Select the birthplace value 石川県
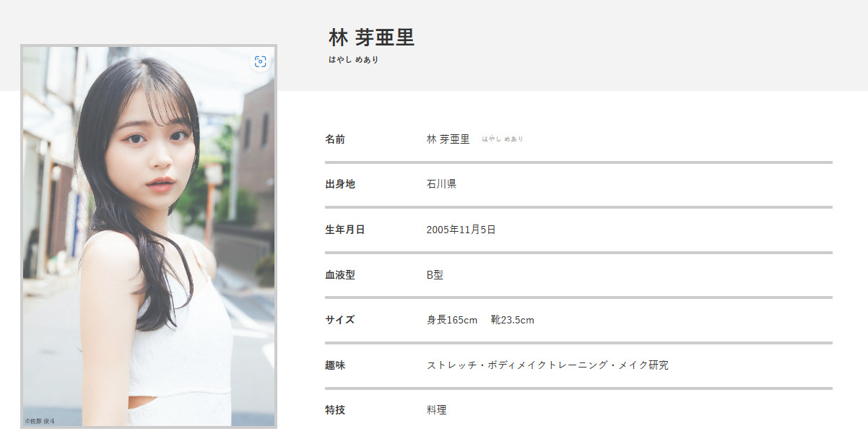 [x=441, y=184]
